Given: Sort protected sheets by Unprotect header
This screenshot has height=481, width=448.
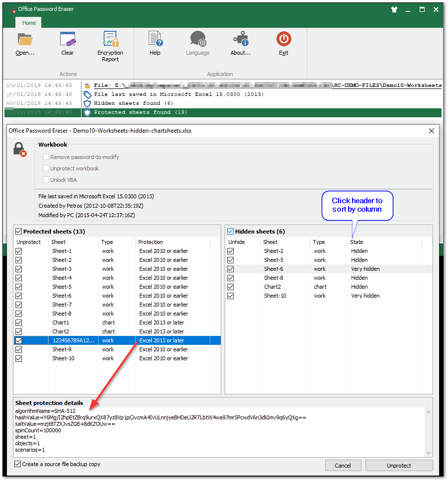Looking at the screenshot, I should pyautogui.click(x=31, y=242).
